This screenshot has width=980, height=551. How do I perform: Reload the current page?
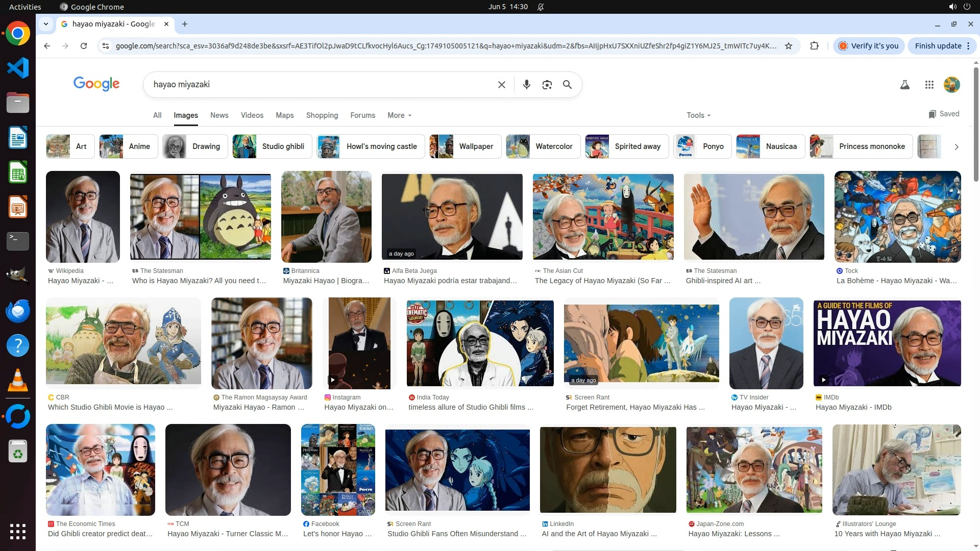point(84,46)
